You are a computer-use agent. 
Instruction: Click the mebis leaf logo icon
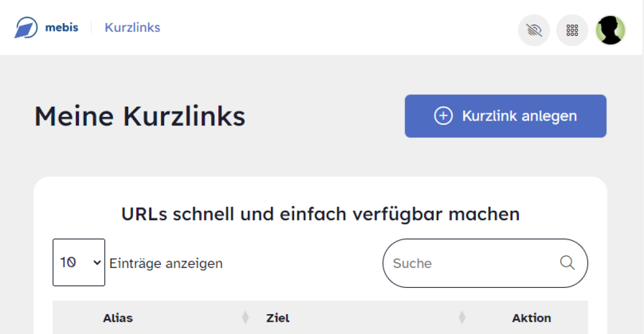coord(26,27)
